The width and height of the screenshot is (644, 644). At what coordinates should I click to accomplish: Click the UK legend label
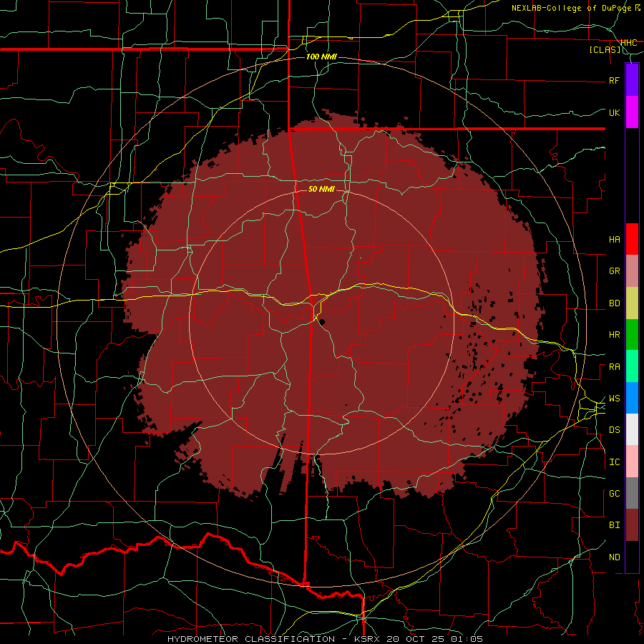[614, 112]
